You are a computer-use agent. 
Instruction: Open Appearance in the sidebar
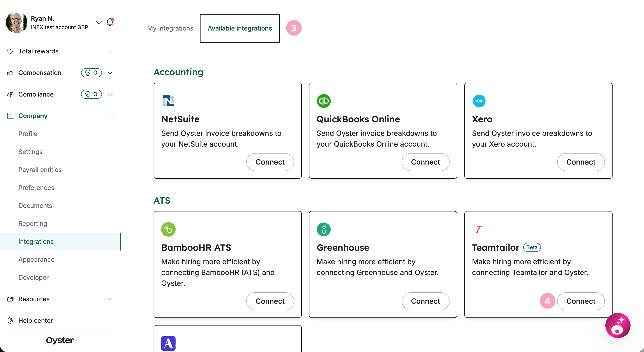[x=37, y=260]
